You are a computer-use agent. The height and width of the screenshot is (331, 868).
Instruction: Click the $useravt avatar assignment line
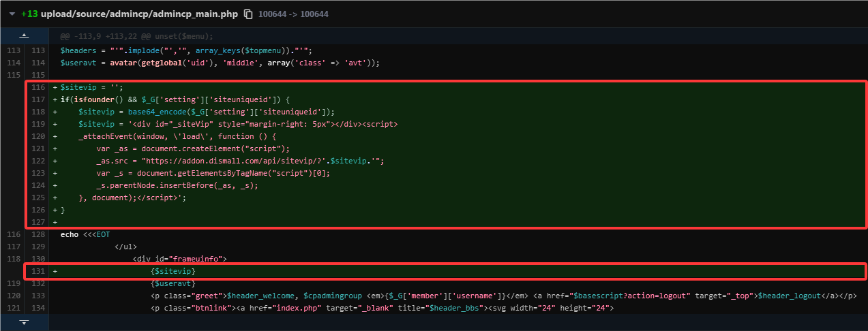click(219, 63)
